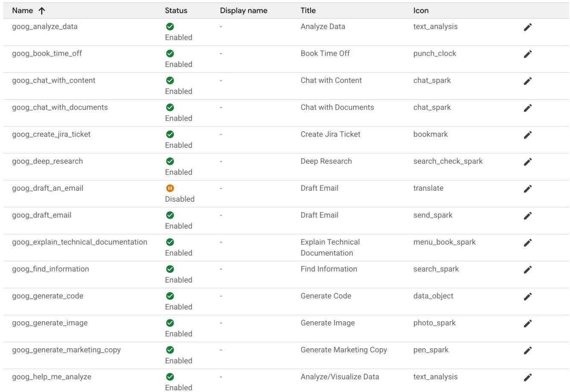Click the Status column header

pos(176,11)
